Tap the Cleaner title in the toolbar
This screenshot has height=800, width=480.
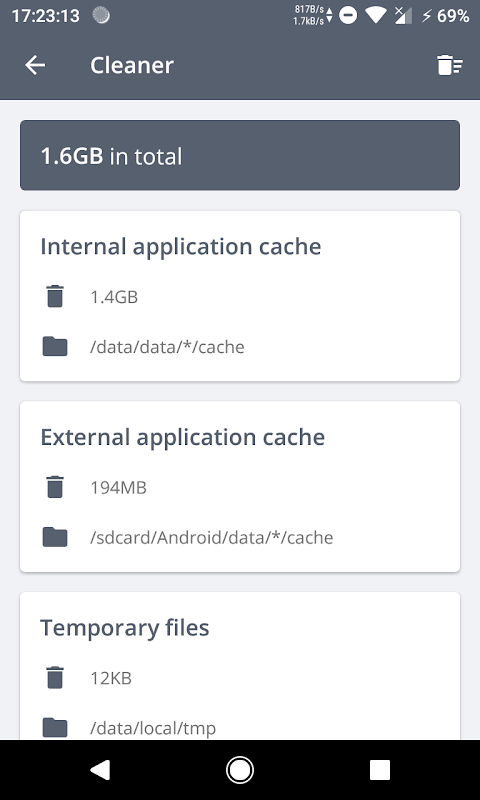132,65
